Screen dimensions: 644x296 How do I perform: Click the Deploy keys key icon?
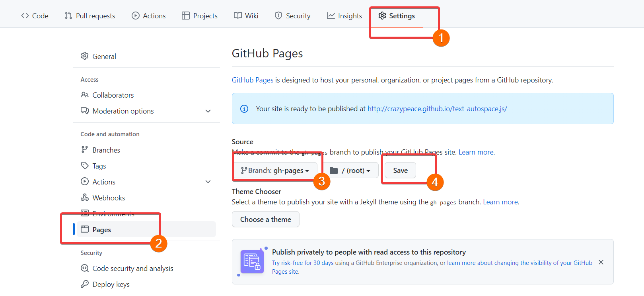pos(85,284)
